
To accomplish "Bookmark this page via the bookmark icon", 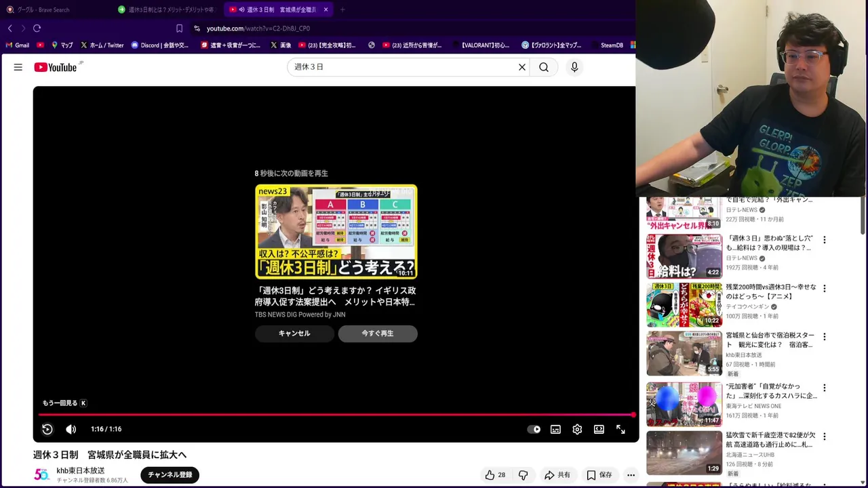I will 179,28.
